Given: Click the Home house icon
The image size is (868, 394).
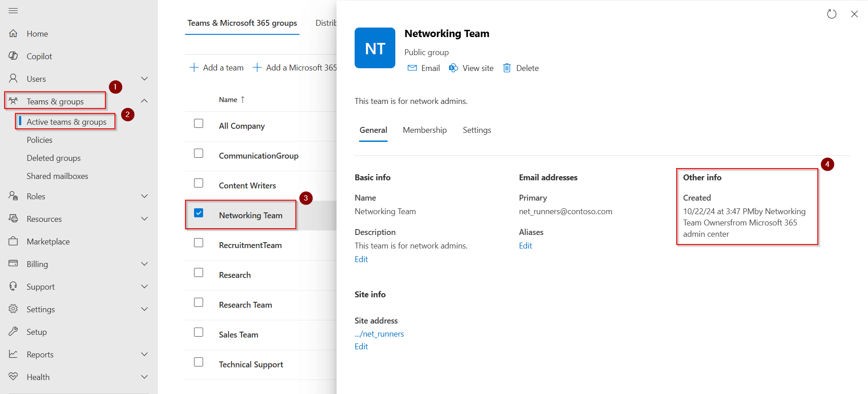Looking at the screenshot, I should point(13,33).
